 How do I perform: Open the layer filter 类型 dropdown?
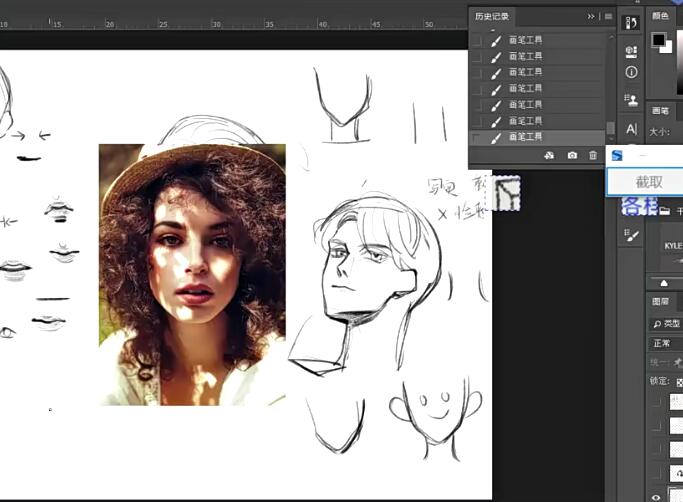click(667, 323)
